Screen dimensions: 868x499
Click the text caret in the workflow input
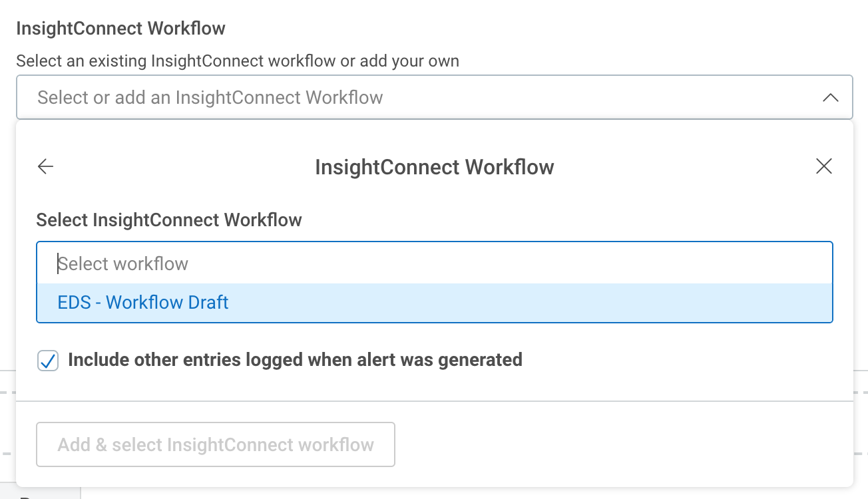point(59,264)
